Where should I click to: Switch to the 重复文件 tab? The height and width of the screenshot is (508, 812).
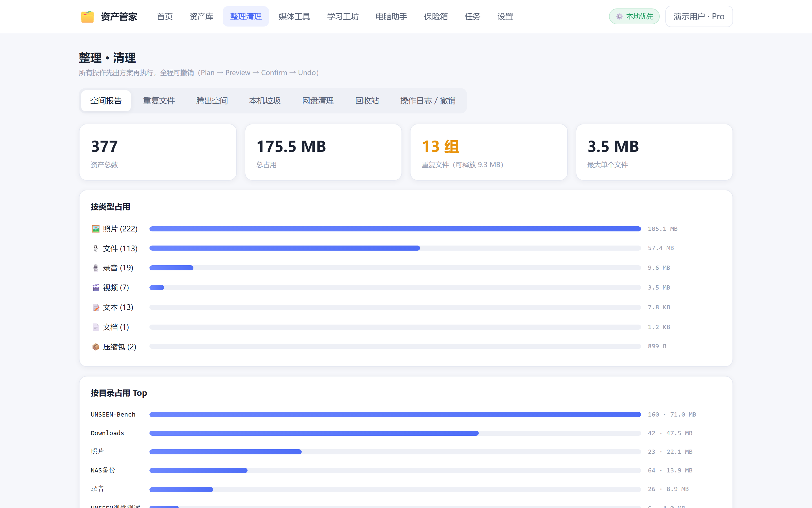159,101
